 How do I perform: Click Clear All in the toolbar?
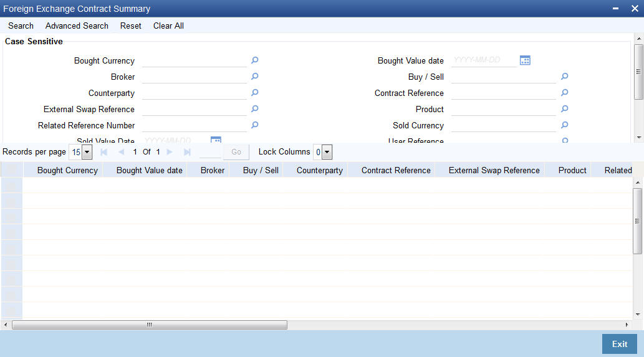(168, 26)
